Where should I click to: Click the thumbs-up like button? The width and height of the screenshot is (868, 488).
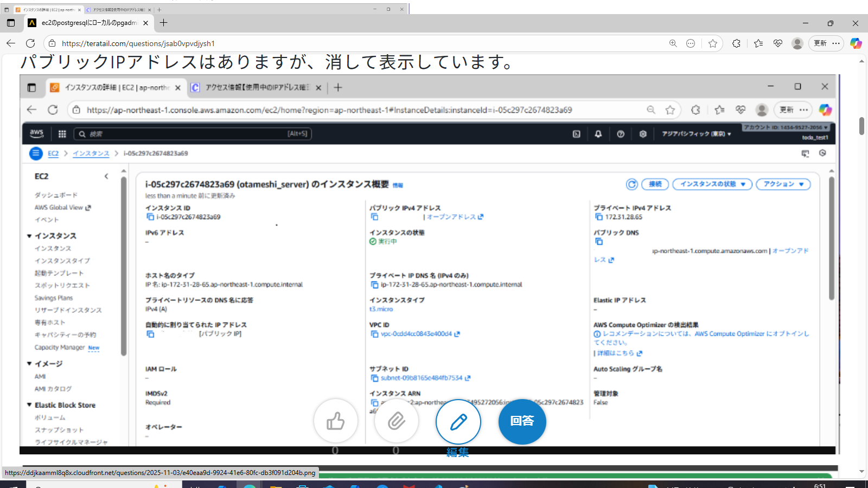pyautogui.click(x=336, y=421)
